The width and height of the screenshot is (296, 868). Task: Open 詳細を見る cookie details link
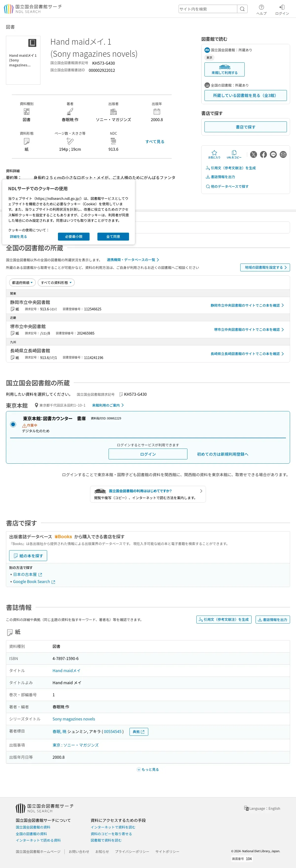[18, 237]
